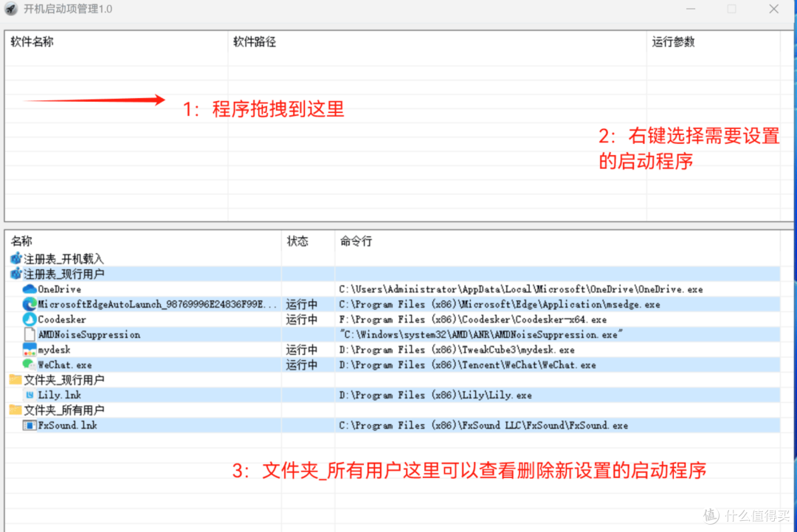
Task: Select the 注册表_开机载入 tree node
Action: pos(63,259)
